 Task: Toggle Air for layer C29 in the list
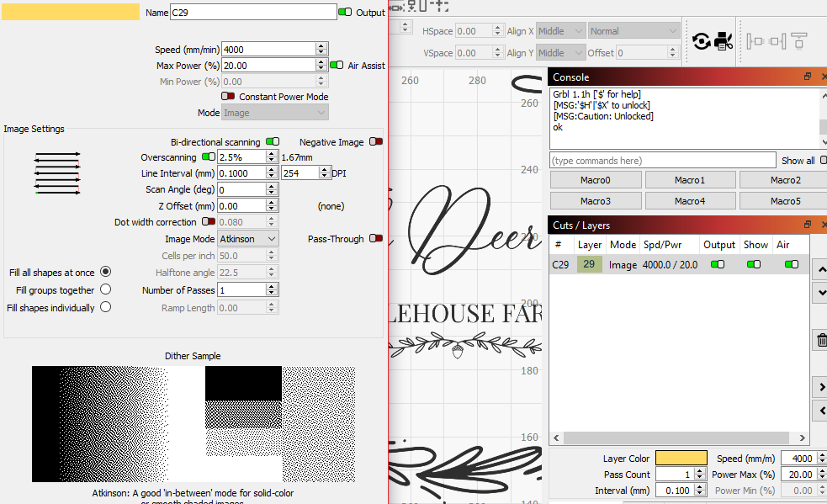[x=792, y=264]
